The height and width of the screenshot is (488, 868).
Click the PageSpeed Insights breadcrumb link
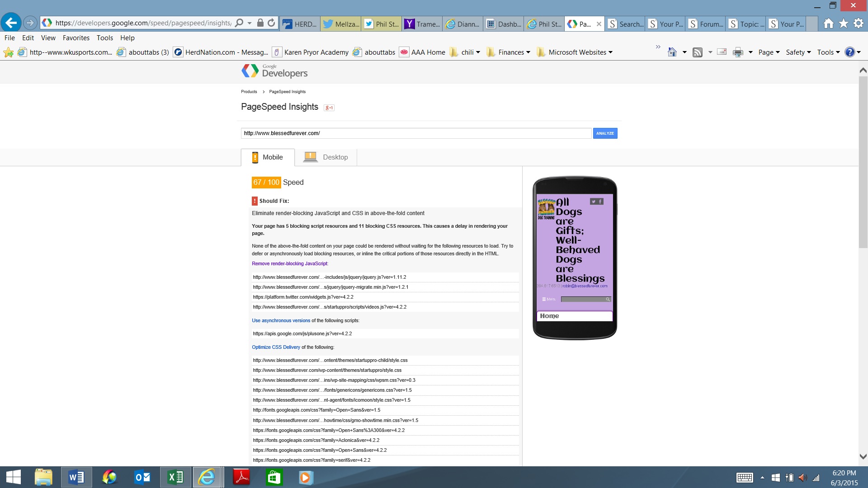(x=288, y=92)
